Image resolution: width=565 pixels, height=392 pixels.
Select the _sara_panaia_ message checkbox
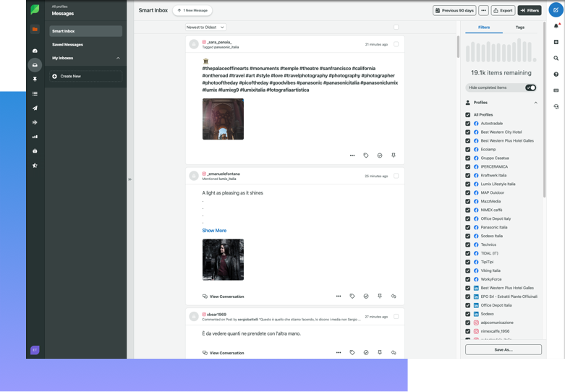click(x=396, y=44)
